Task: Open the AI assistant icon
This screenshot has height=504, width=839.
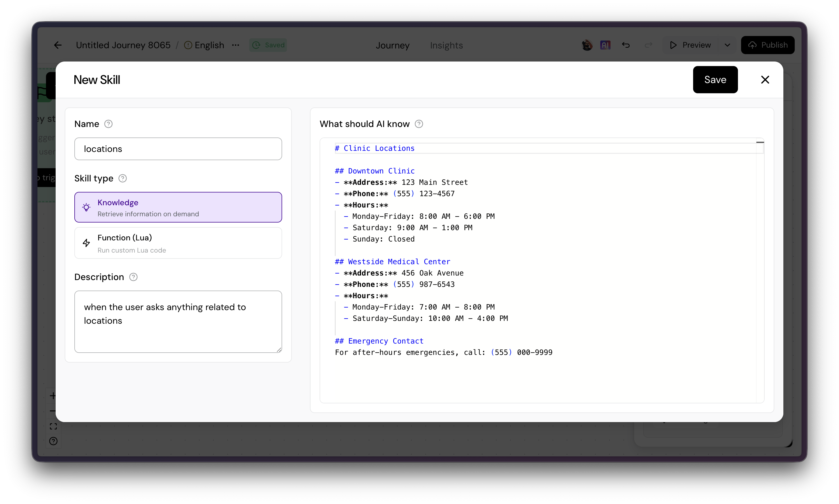Action: click(x=605, y=45)
